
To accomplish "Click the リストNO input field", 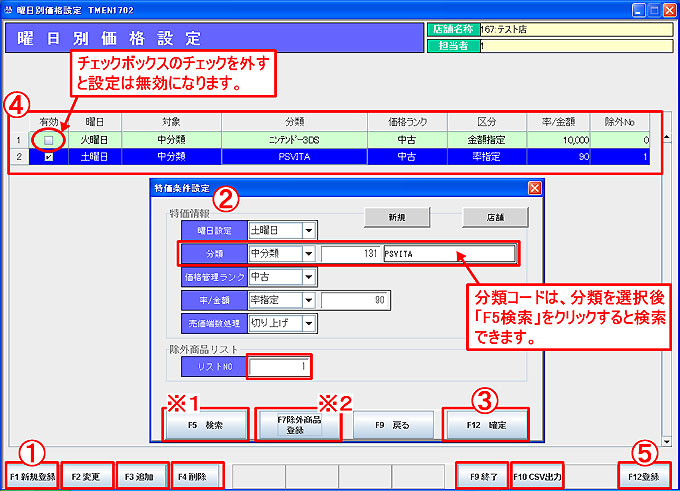I will tap(280, 367).
